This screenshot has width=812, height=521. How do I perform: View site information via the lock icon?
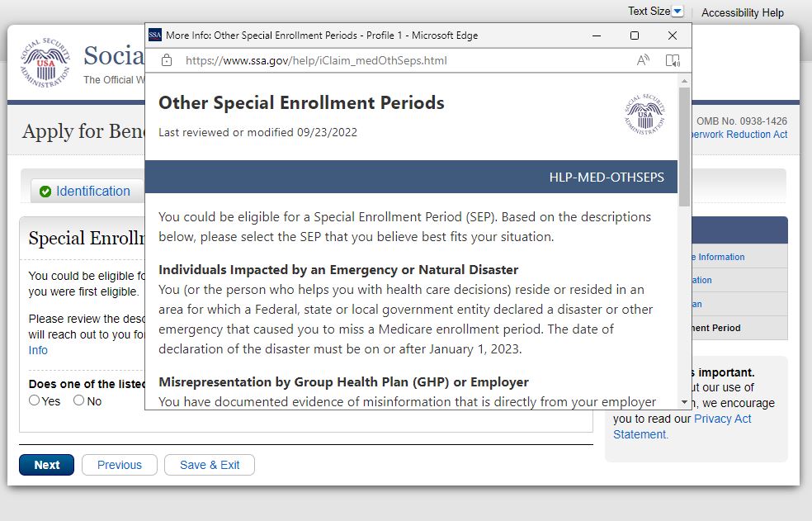[x=167, y=60]
